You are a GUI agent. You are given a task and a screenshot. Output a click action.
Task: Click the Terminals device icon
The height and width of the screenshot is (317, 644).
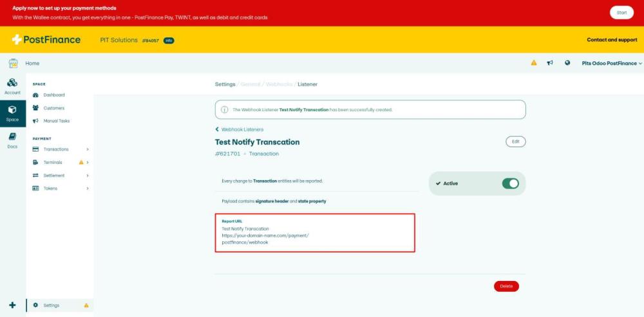click(x=35, y=163)
